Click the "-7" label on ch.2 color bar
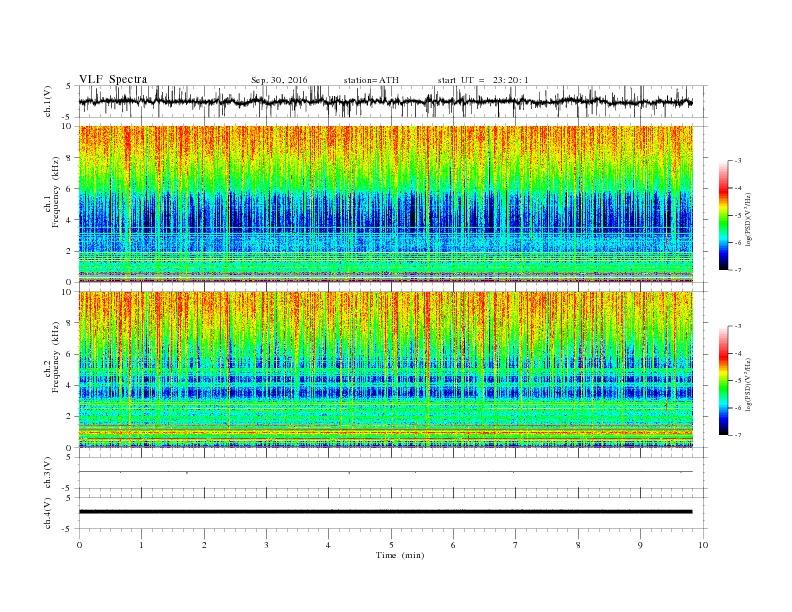This screenshot has height=612, width=792. click(738, 435)
